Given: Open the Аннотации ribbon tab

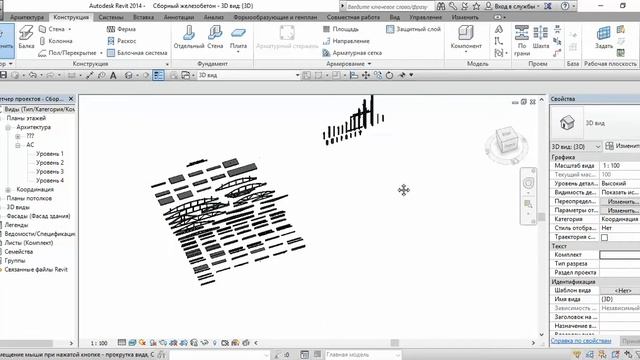Looking at the screenshot, I should click(179, 18).
